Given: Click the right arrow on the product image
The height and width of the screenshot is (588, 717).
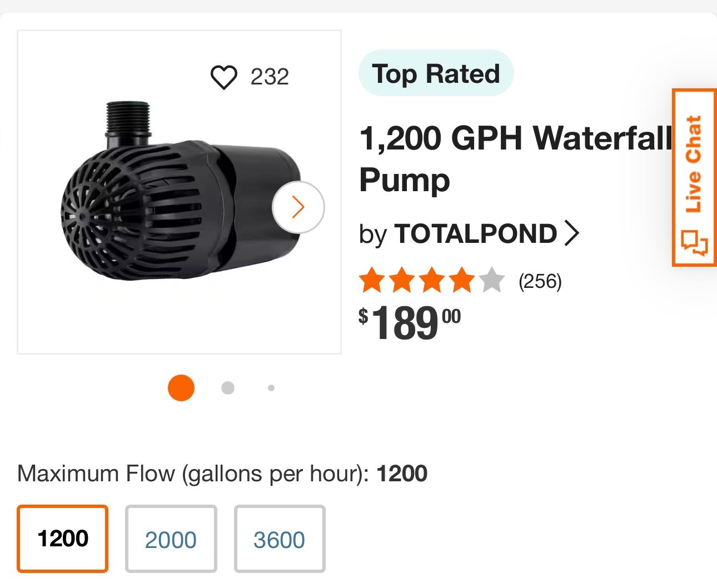Looking at the screenshot, I should pos(298,207).
